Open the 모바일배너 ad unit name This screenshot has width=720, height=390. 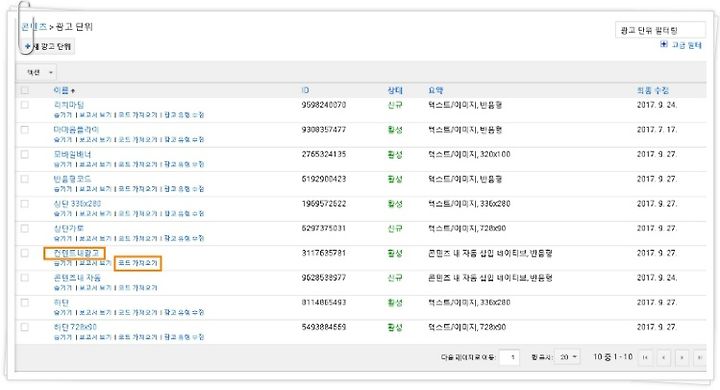pos(72,154)
